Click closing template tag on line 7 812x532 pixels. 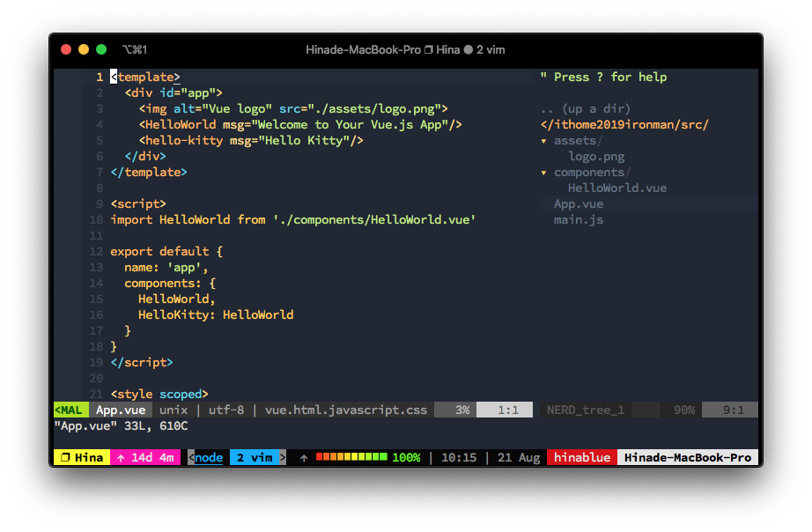pos(149,172)
